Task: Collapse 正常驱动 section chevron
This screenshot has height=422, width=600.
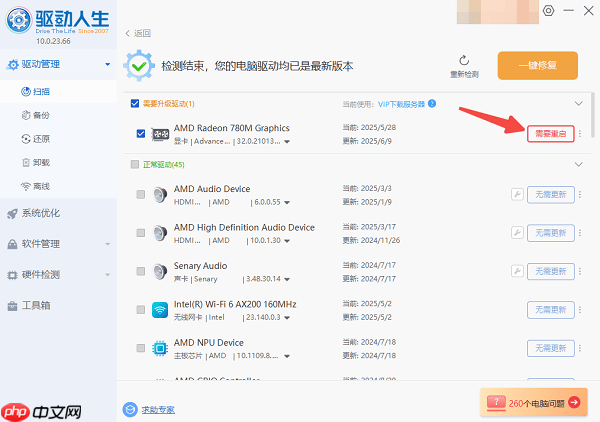Action: (579, 165)
